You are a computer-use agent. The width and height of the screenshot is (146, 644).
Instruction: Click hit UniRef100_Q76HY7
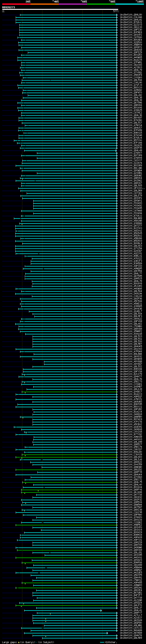[x=131, y=153]
